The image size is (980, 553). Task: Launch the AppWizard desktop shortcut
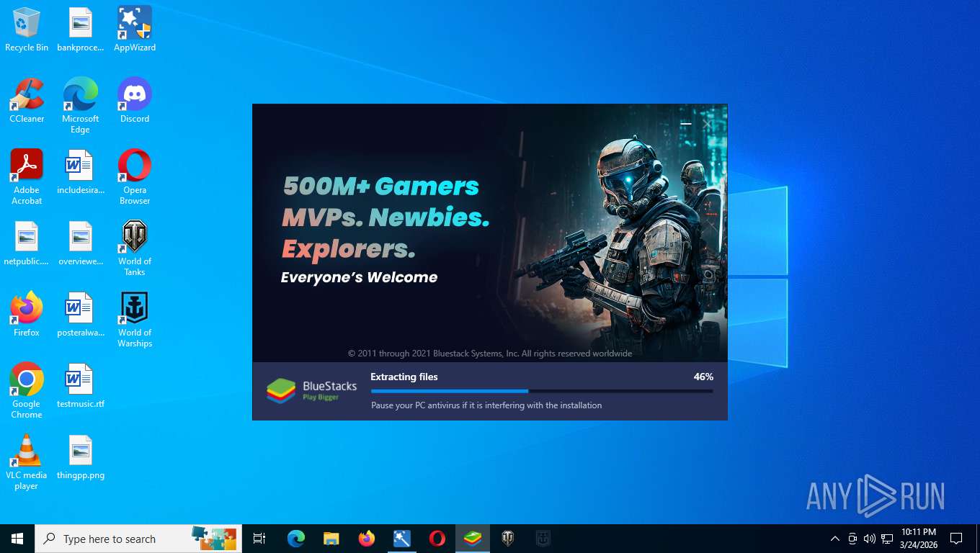[x=135, y=30]
